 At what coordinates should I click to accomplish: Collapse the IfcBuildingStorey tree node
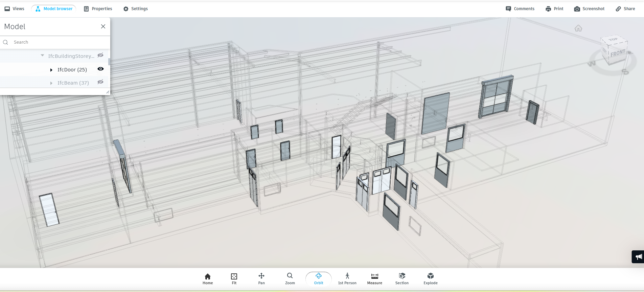(42, 55)
